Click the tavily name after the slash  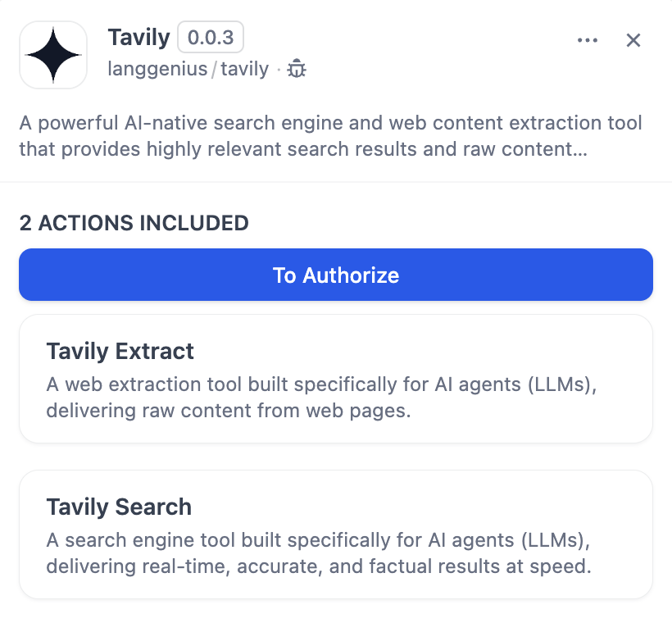point(244,69)
